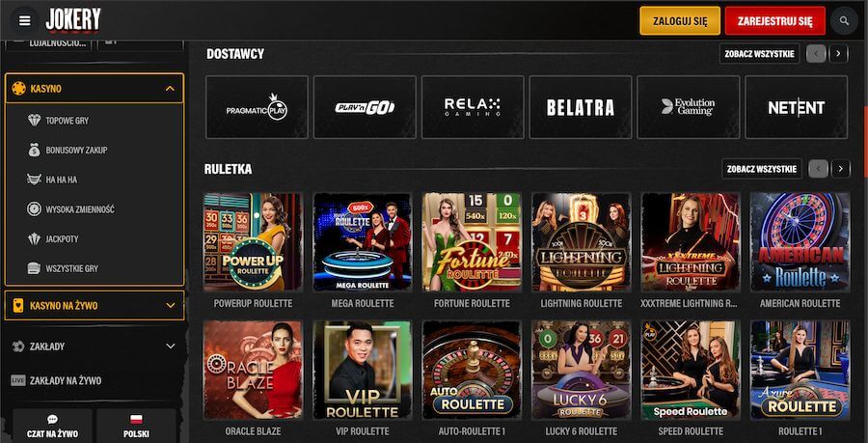Click Zobacz wszystkie next to Dostawcy

coord(760,54)
